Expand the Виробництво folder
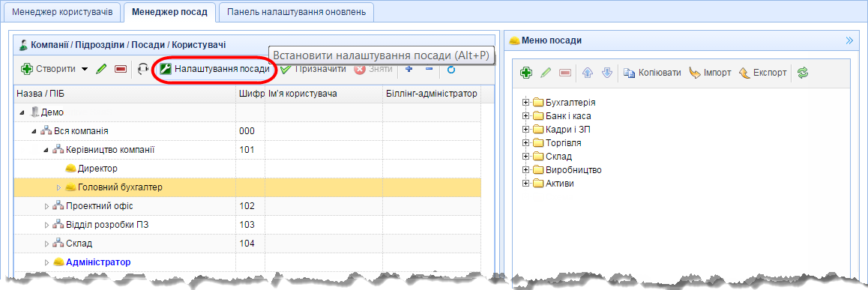This screenshot has height=290, width=868. [526, 170]
